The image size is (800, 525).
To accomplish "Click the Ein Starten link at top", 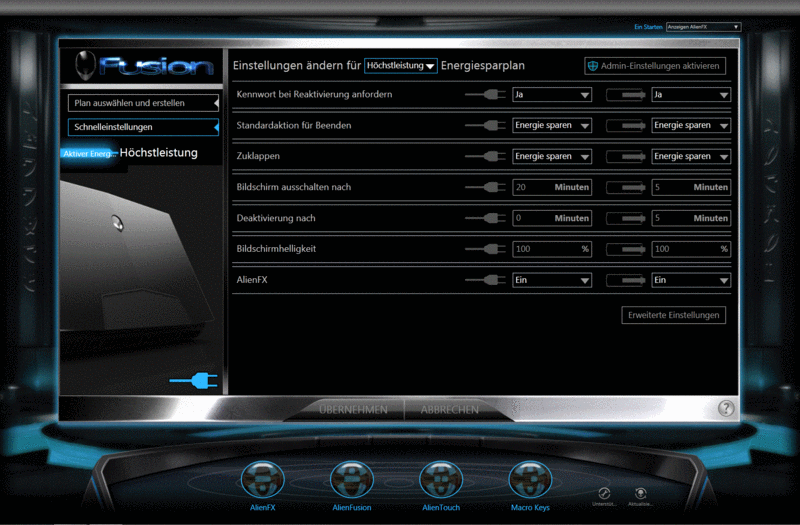I will [648, 27].
